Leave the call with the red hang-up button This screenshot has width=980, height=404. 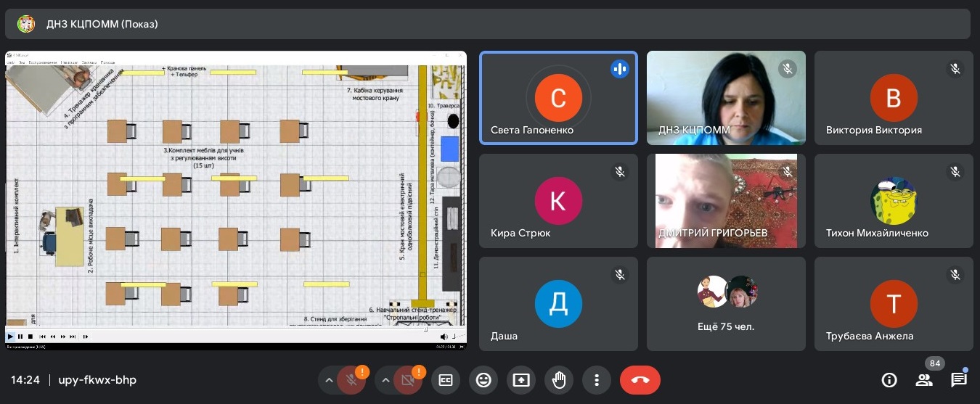click(640, 380)
